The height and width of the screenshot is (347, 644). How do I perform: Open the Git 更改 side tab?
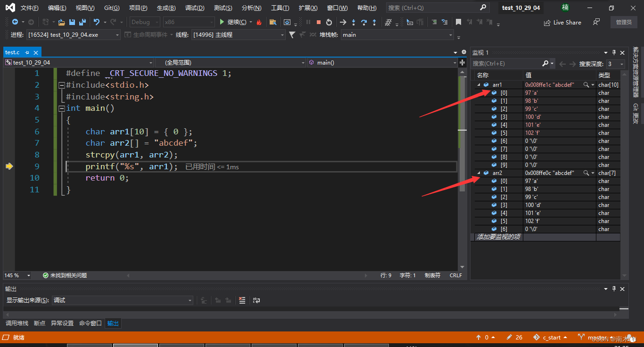click(x=636, y=114)
